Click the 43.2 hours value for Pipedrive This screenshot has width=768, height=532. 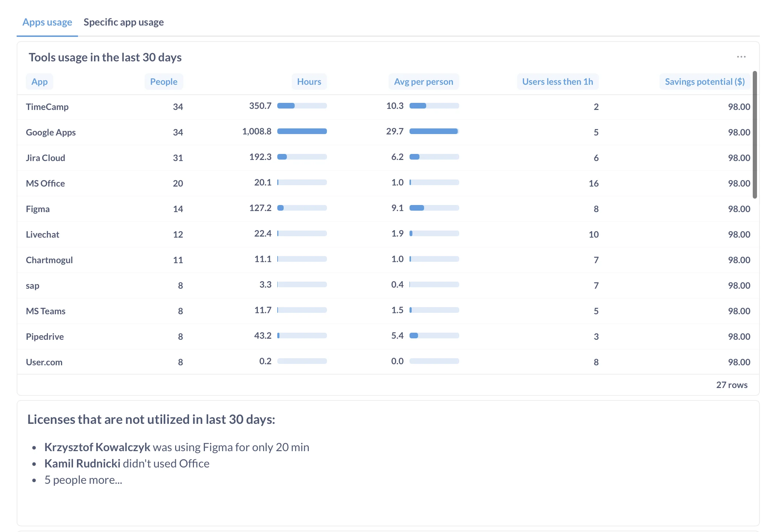pos(263,336)
